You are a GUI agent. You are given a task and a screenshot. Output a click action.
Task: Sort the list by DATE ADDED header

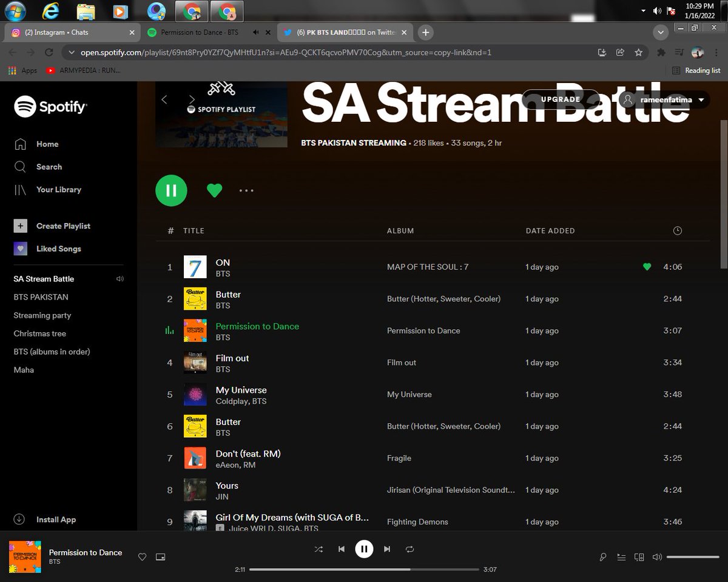(x=550, y=230)
